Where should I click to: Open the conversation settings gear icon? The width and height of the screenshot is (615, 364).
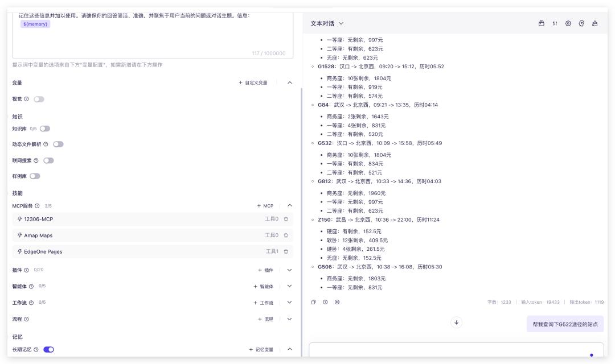[568, 23]
